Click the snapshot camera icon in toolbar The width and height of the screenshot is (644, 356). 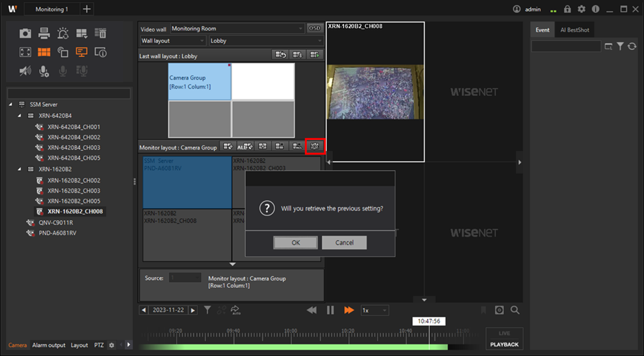pos(25,34)
